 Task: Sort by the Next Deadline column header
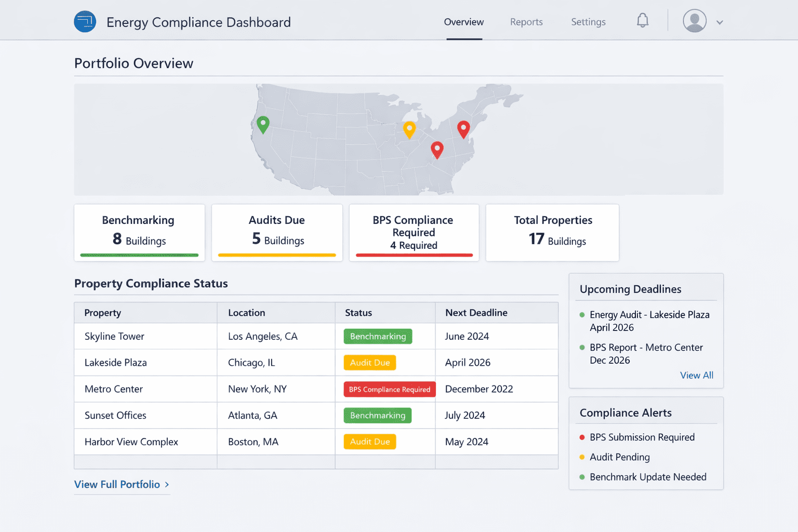click(x=476, y=313)
